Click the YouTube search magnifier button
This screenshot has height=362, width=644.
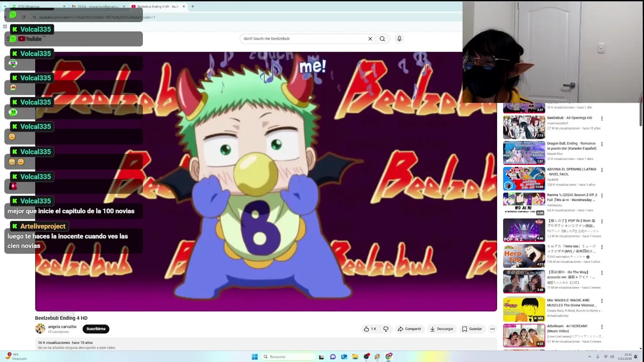coord(382,39)
